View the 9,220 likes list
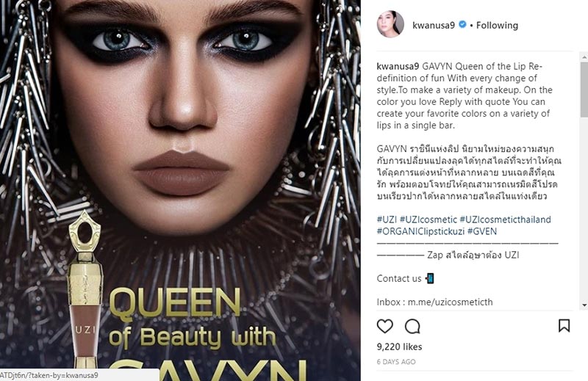The image size is (588, 381). (399, 346)
